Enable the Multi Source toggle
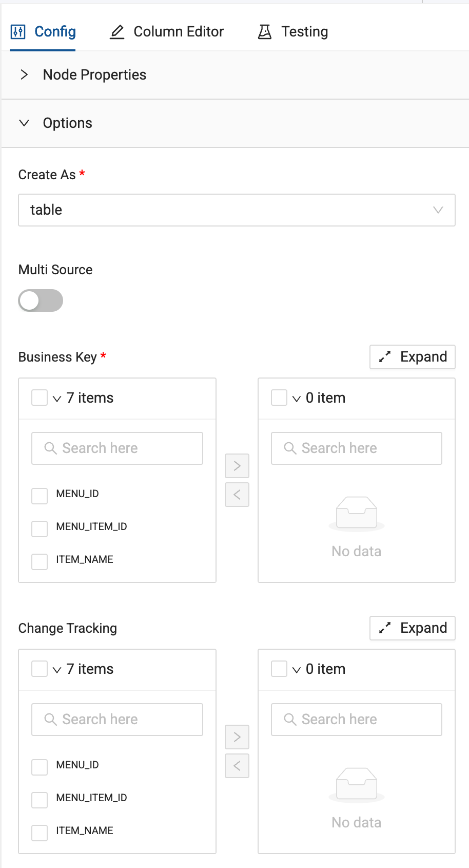 (x=41, y=300)
